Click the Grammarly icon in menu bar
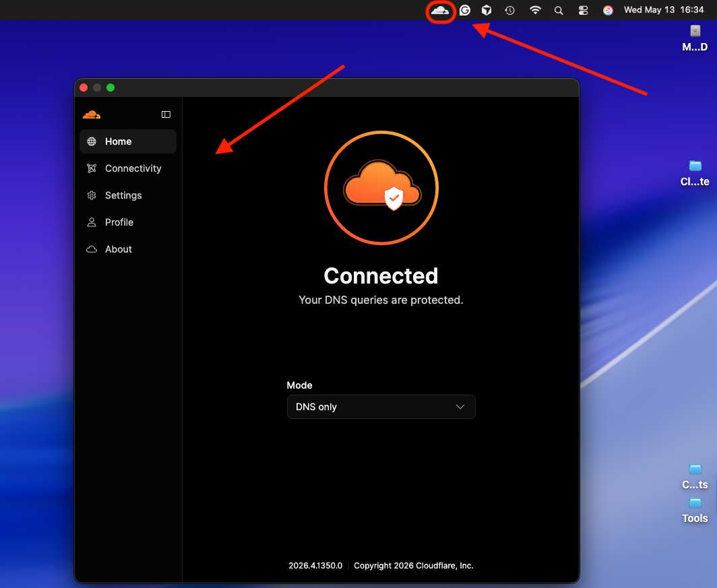Screen dimensions: 717x588 pyautogui.click(x=465, y=10)
